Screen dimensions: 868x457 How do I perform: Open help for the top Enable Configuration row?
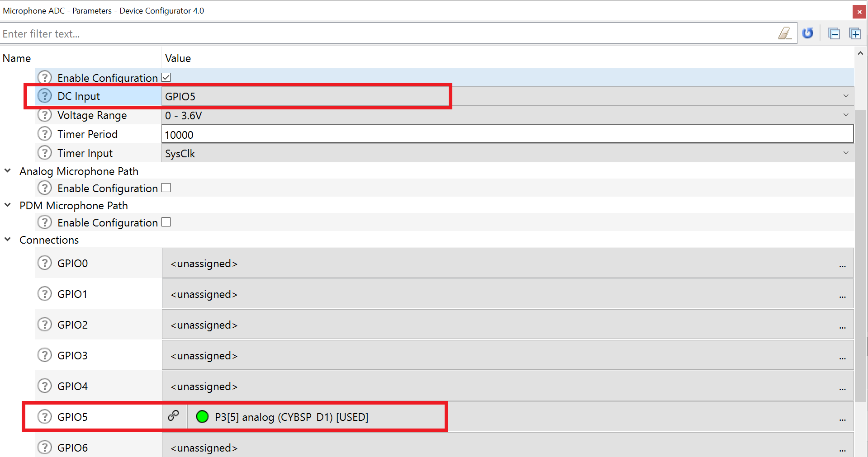44,77
